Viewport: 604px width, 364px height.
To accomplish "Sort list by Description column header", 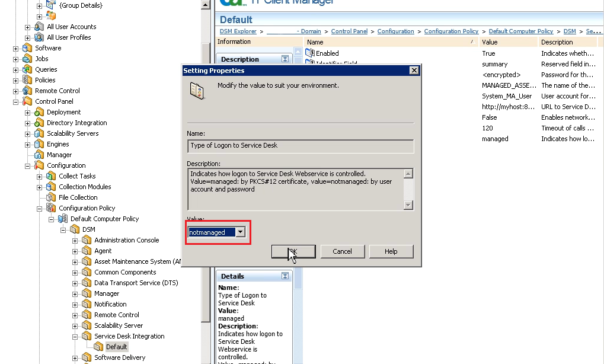I will tap(568, 42).
